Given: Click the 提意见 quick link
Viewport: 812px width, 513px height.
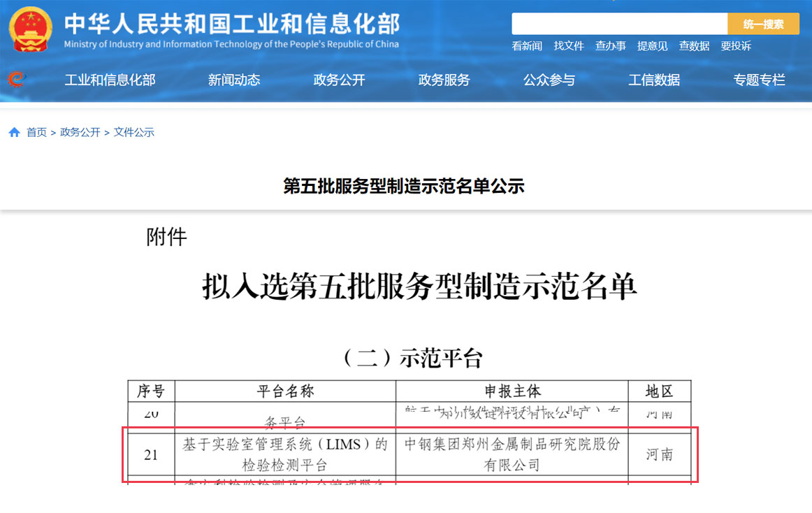Looking at the screenshot, I should tap(652, 45).
